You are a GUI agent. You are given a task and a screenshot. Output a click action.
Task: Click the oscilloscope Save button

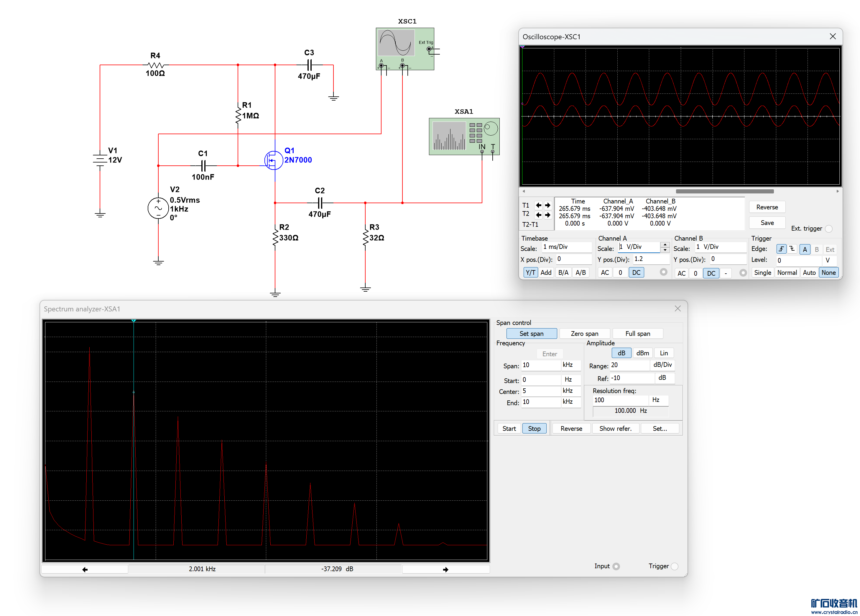pos(767,223)
